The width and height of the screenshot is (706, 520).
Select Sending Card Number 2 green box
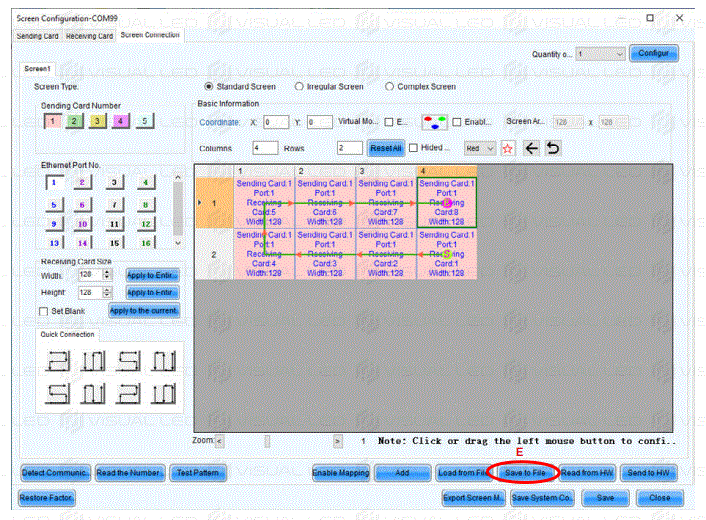click(74, 121)
